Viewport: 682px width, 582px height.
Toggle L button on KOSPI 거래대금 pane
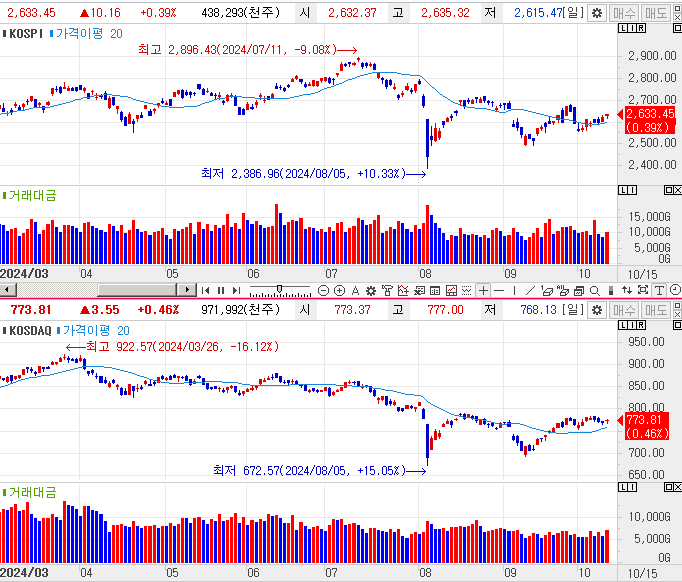tap(622, 190)
